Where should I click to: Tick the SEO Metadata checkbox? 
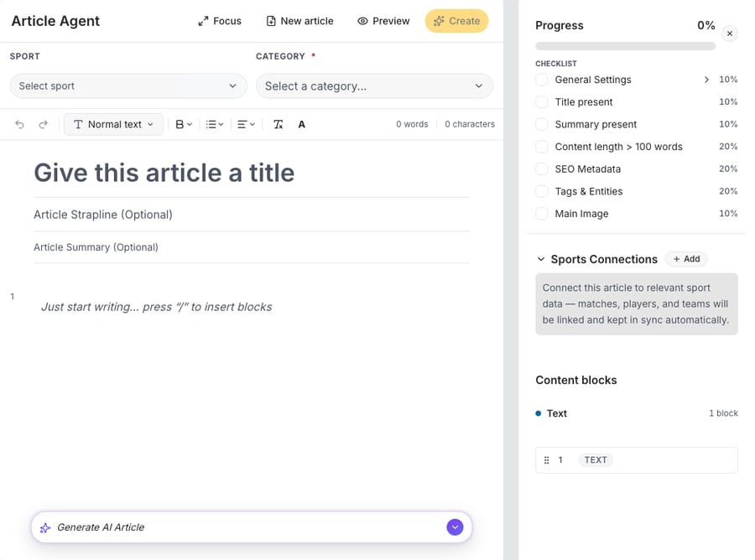click(x=542, y=169)
